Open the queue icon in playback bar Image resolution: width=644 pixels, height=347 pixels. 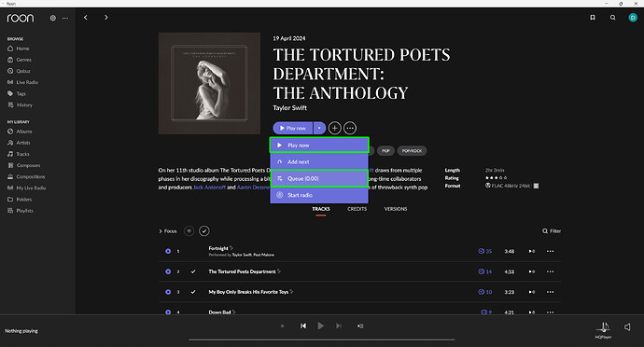360,326
